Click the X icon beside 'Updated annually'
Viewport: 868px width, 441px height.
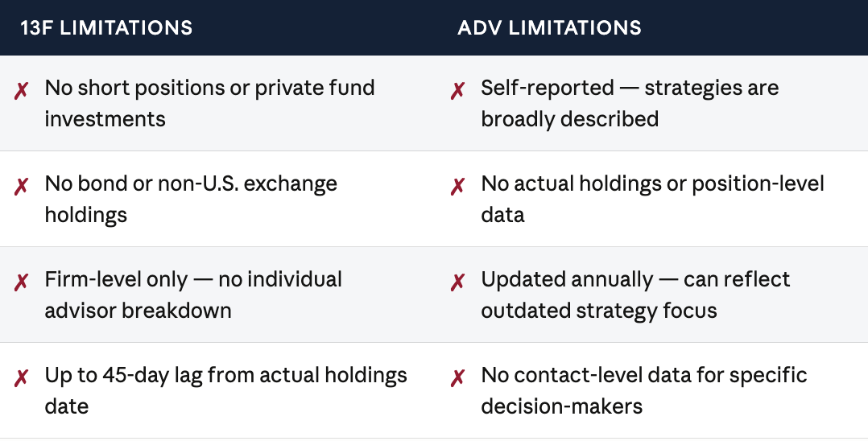(x=458, y=282)
